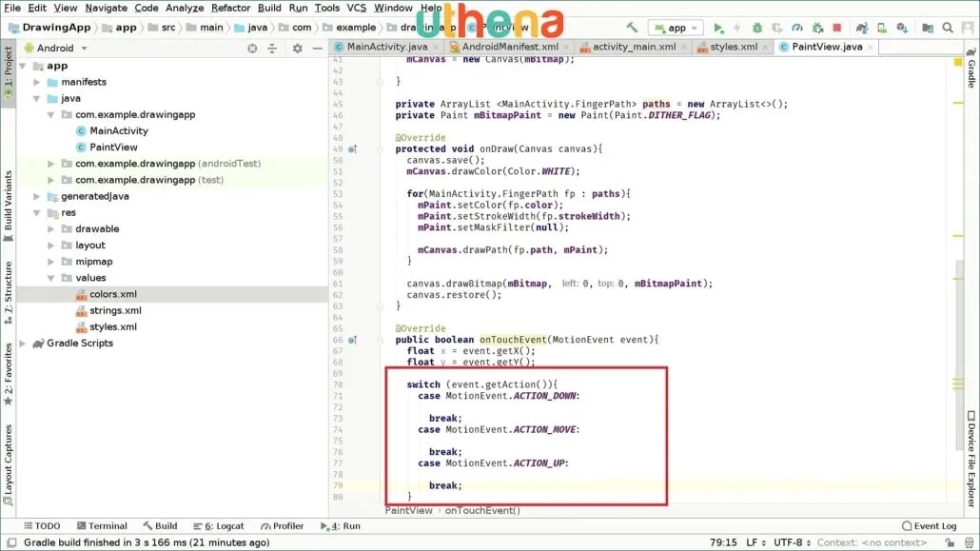Switch to styles.xml editor tab

pos(734,47)
